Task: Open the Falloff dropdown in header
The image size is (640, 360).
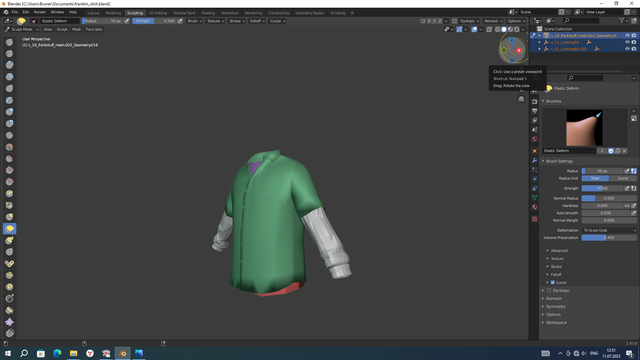Action: 257,21
